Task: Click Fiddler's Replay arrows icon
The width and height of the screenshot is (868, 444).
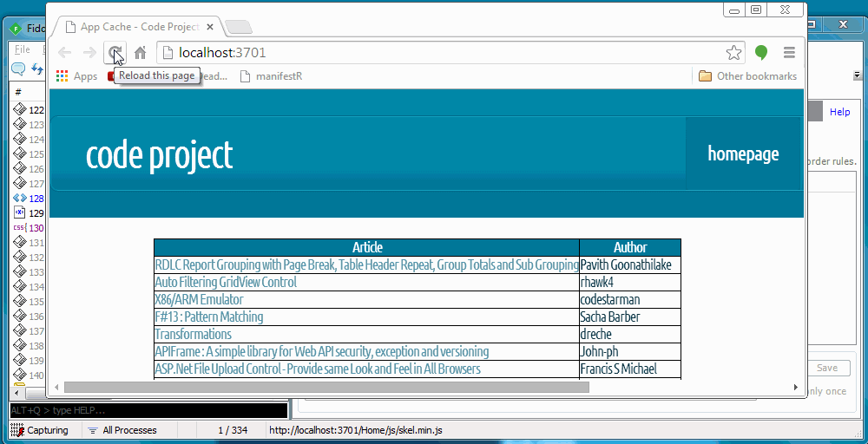Action: (x=37, y=69)
